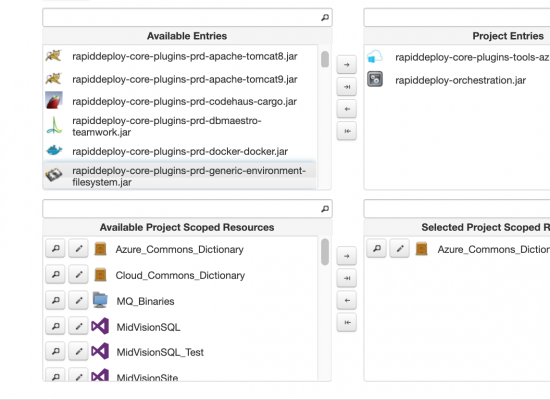Move selected entry right with single arrow button
Screen dimensions: 550x400
click(x=347, y=65)
